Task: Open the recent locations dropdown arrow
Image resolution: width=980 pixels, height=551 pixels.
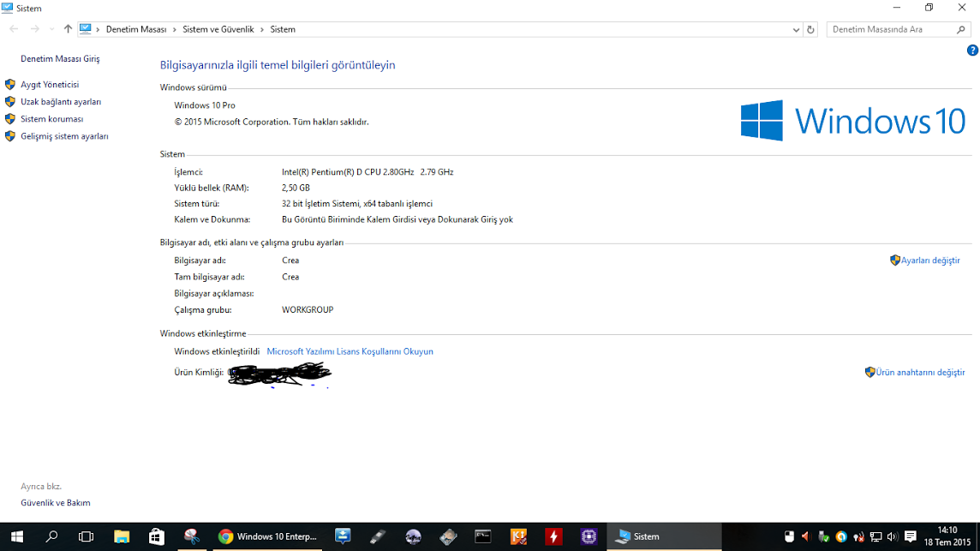Action: point(52,29)
